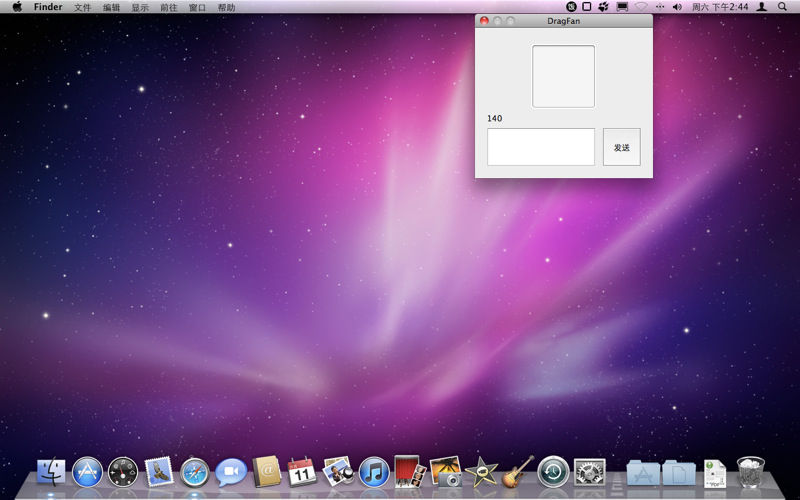The image size is (800, 500).
Task: Click the 发送 button in DragFan
Action: tap(621, 147)
